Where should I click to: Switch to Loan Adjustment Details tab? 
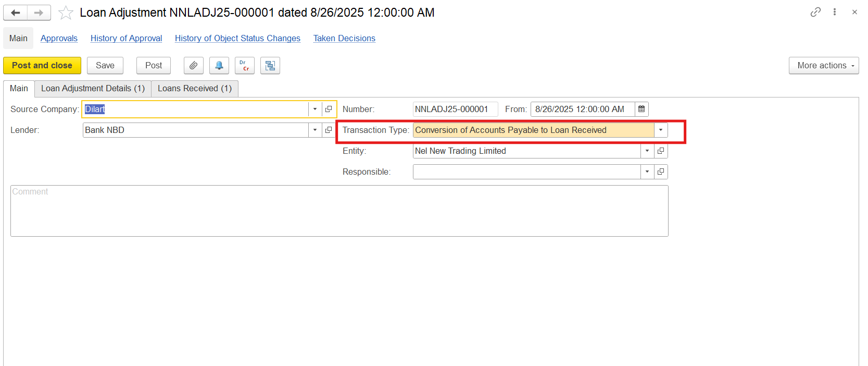click(x=93, y=89)
